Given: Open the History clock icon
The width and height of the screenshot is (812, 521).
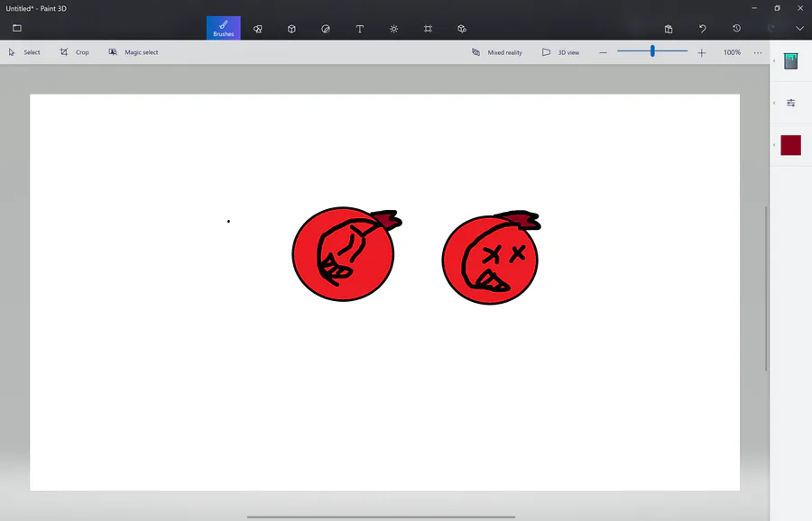Looking at the screenshot, I should pos(736,29).
